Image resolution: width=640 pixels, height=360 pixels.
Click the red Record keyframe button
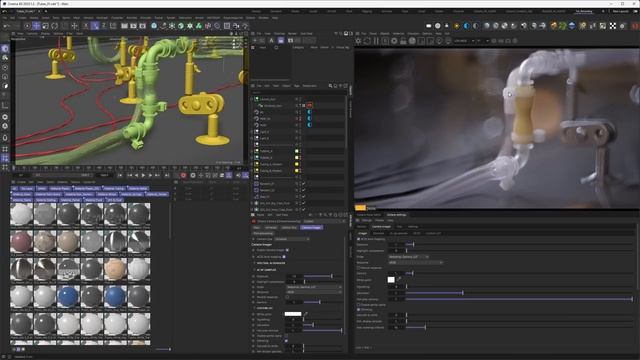(x=184, y=175)
